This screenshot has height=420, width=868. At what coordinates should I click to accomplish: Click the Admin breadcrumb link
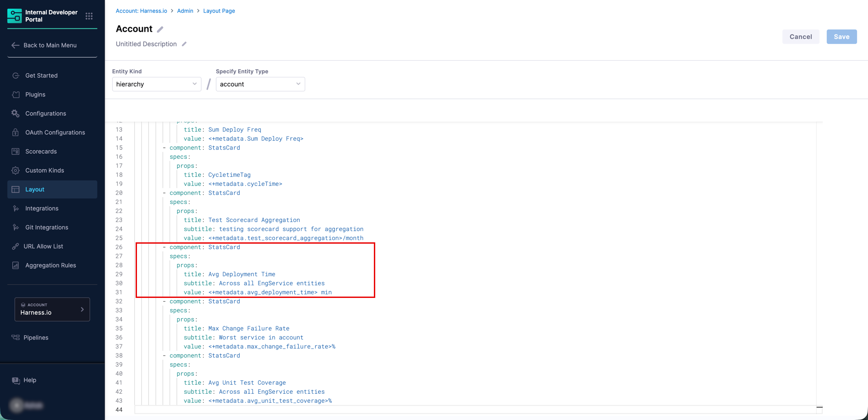click(x=185, y=11)
